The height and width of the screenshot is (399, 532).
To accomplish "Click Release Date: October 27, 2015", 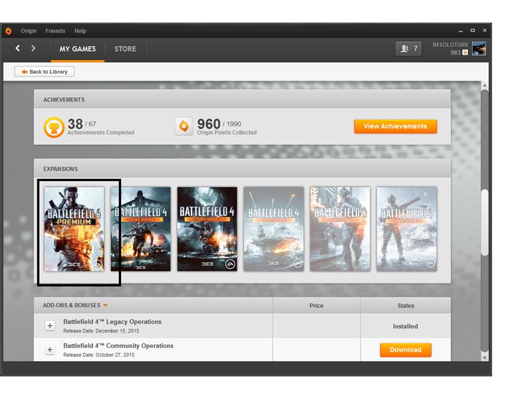I will coord(98,355).
